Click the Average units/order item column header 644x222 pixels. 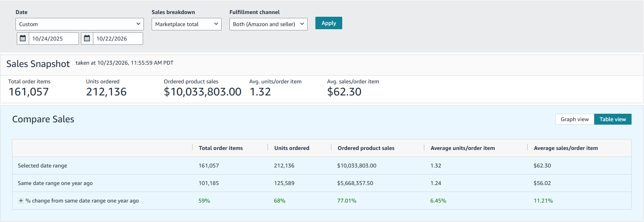point(463,148)
